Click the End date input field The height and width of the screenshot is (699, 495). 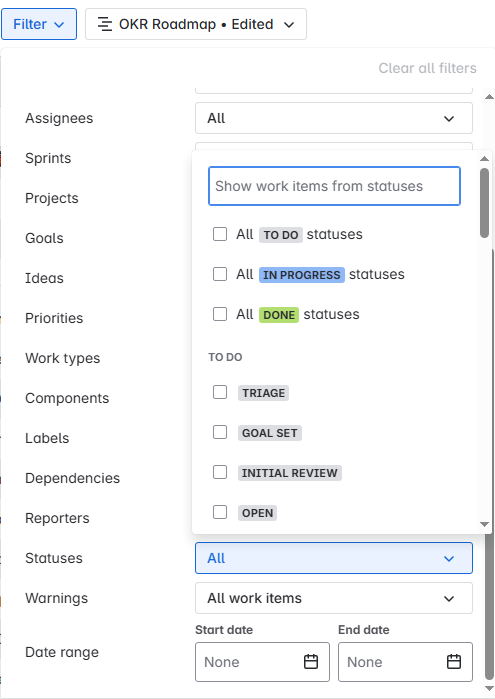click(405, 662)
